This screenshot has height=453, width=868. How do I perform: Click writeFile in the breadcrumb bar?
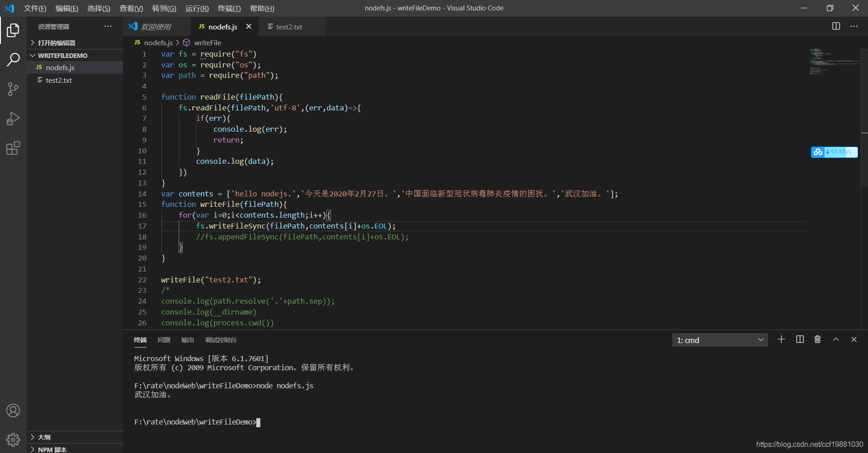(208, 43)
